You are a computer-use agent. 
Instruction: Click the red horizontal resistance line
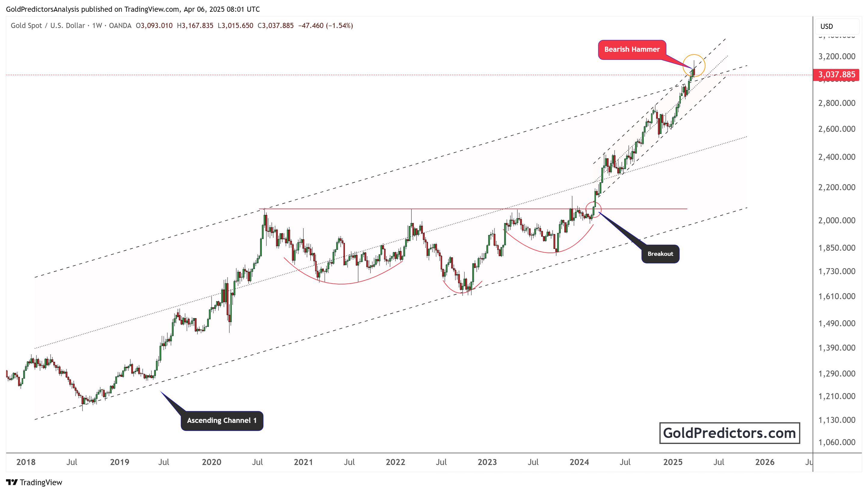(473, 209)
